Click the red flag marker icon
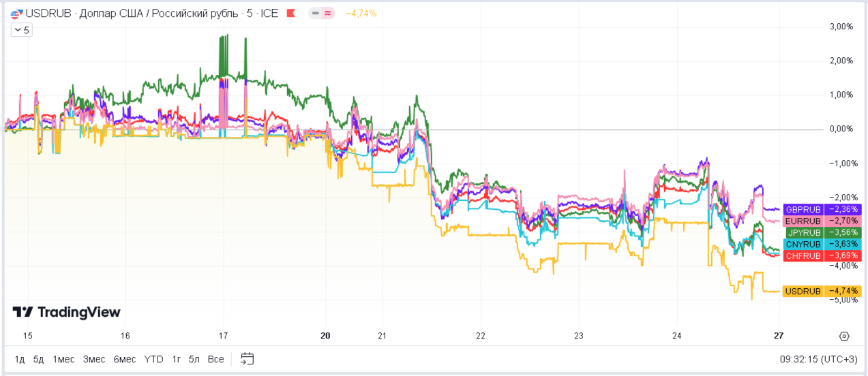 point(291,13)
